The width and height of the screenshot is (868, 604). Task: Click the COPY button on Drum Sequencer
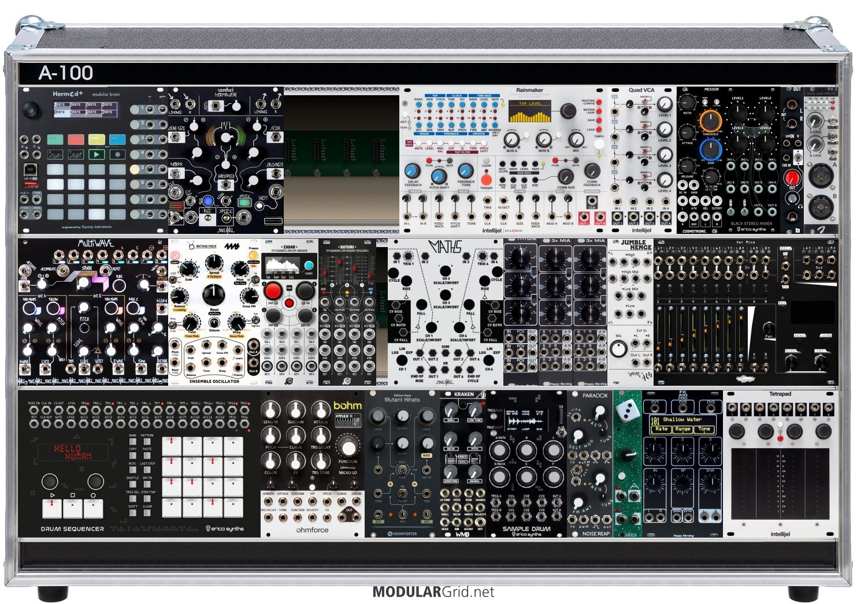click(x=132, y=456)
